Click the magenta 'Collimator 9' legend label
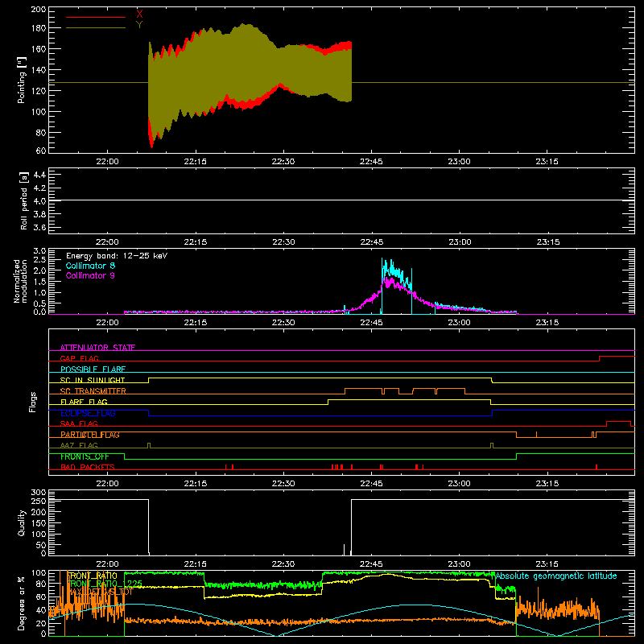The image size is (644, 644). (x=90, y=275)
